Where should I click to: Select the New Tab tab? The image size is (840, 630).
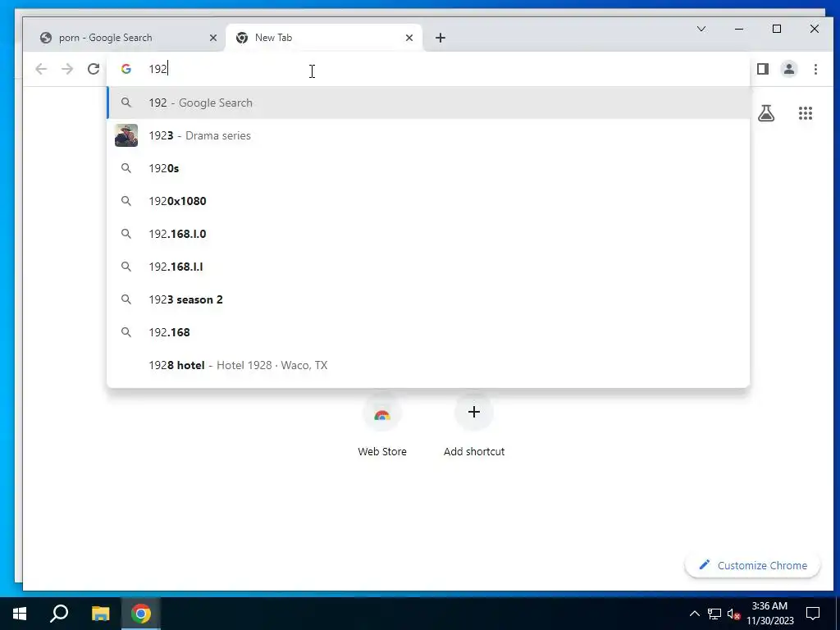coord(324,38)
